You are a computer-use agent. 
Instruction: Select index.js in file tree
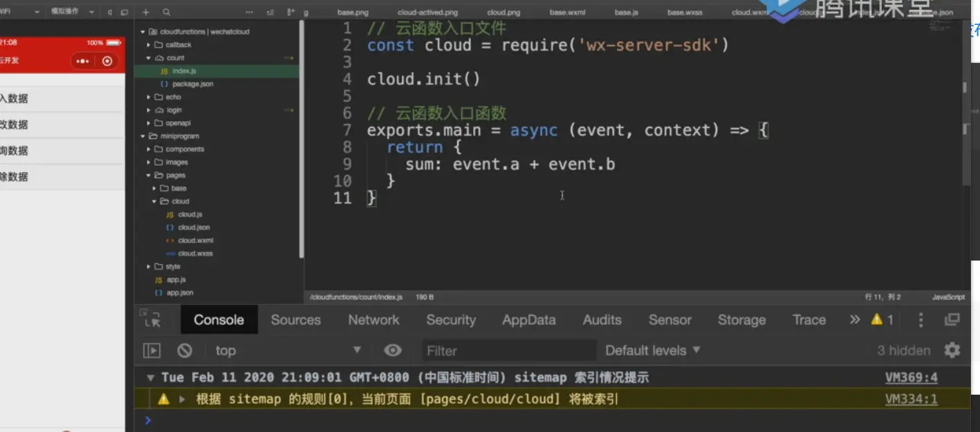pos(217,71)
